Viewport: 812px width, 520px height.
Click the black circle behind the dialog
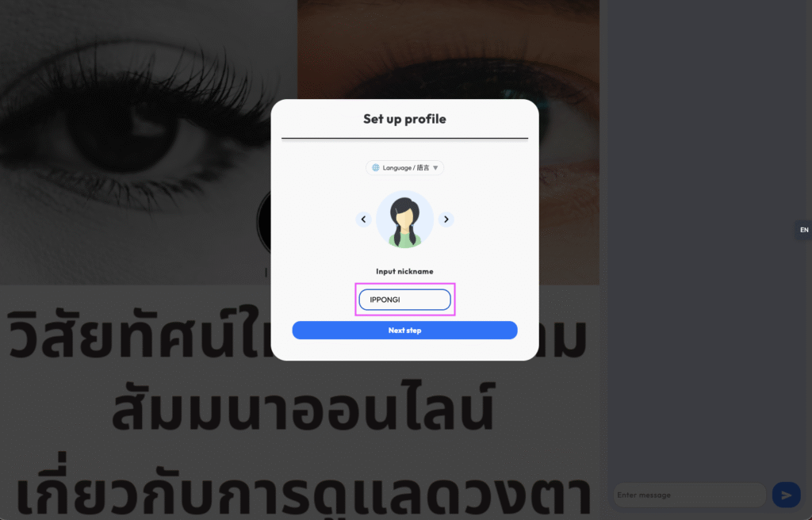coord(264,222)
